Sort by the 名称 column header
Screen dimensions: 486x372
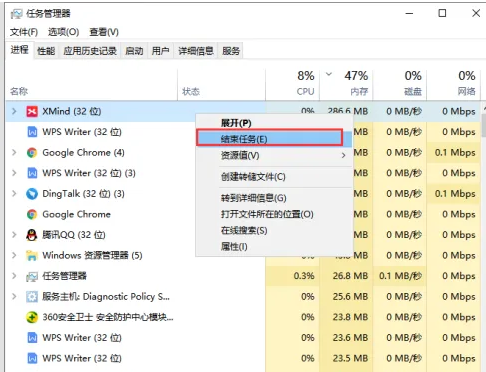[92, 85]
